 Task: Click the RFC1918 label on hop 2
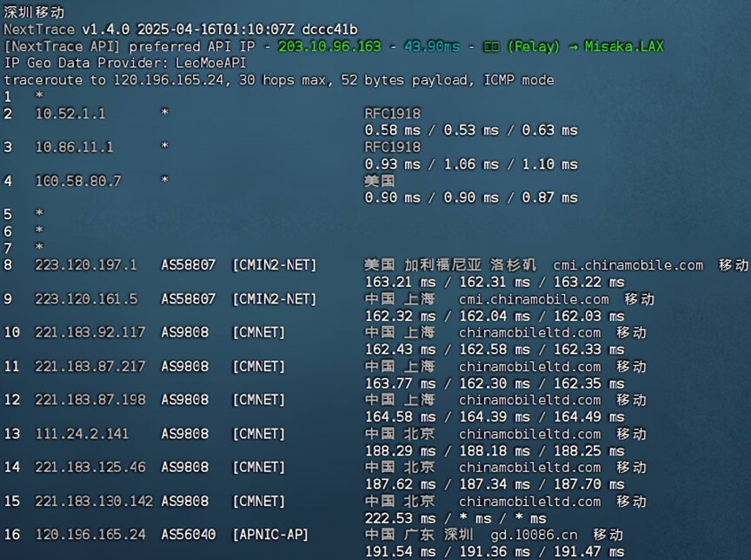point(392,114)
